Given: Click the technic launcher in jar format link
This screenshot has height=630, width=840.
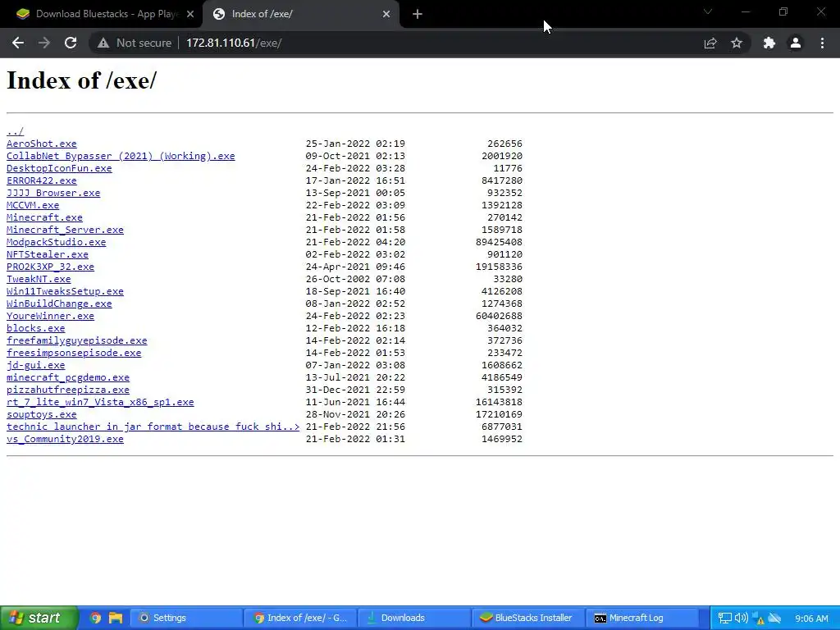Looking at the screenshot, I should (153, 427).
